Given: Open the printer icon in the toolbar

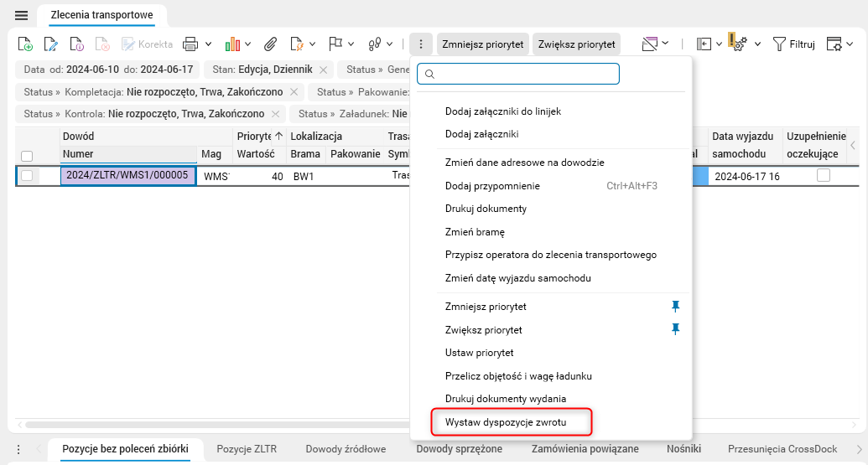Looking at the screenshot, I should 190,44.
